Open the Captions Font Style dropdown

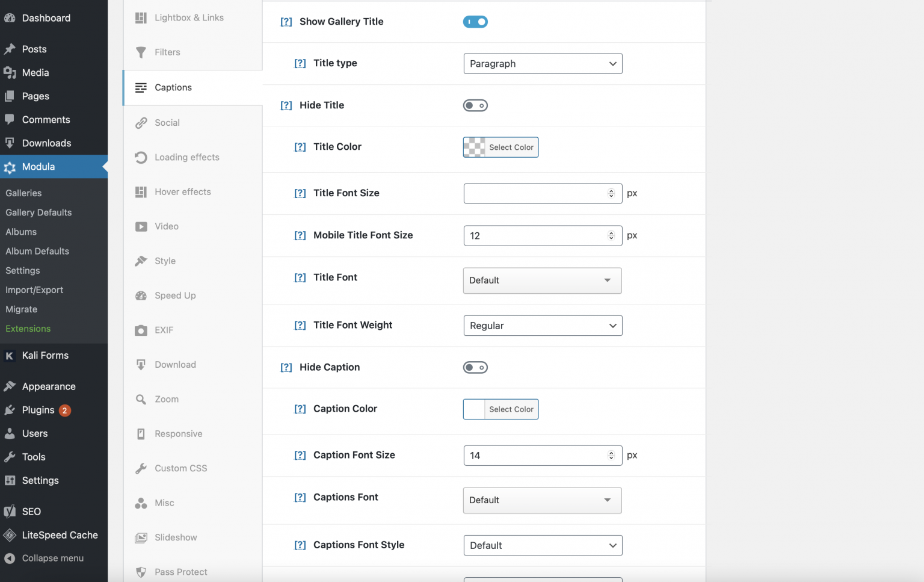(543, 545)
